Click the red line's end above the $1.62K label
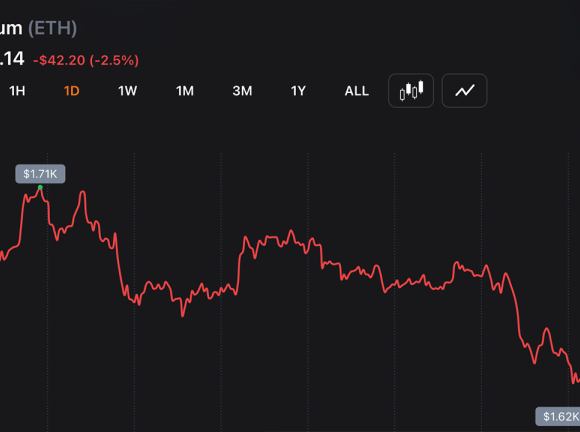This screenshot has width=580, height=432. tap(576, 380)
